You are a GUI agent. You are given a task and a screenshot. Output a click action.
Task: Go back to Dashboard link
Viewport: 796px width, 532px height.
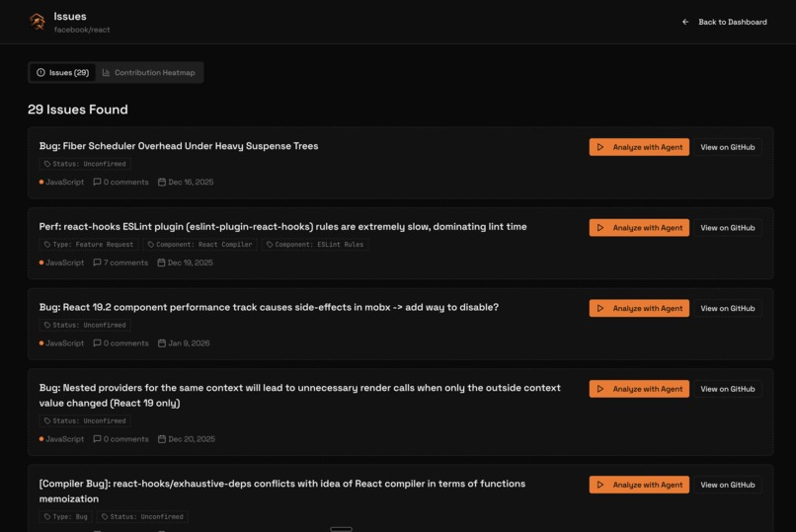725,22
